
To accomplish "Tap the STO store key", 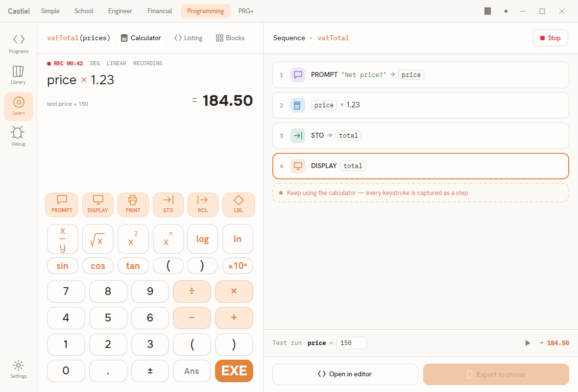I will [x=168, y=205].
